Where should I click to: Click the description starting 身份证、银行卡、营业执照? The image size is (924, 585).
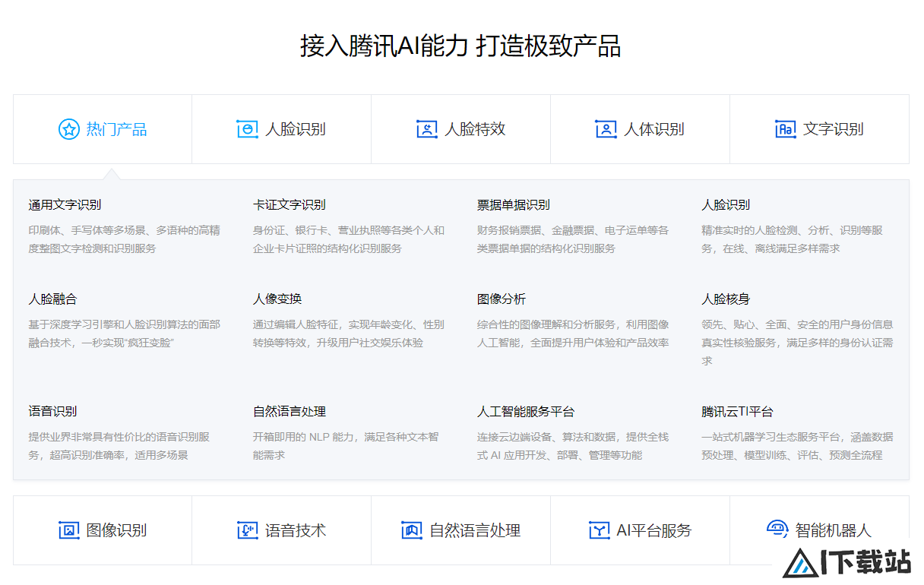[x=349, y=239]
